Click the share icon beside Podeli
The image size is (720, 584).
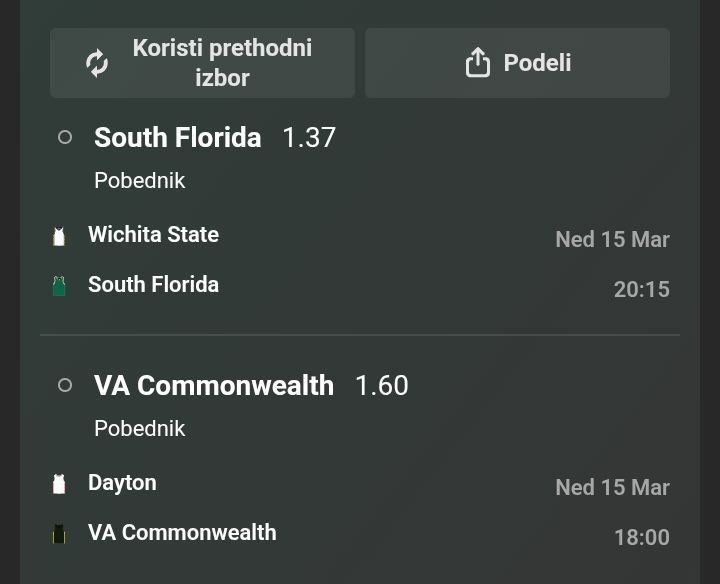478,63
